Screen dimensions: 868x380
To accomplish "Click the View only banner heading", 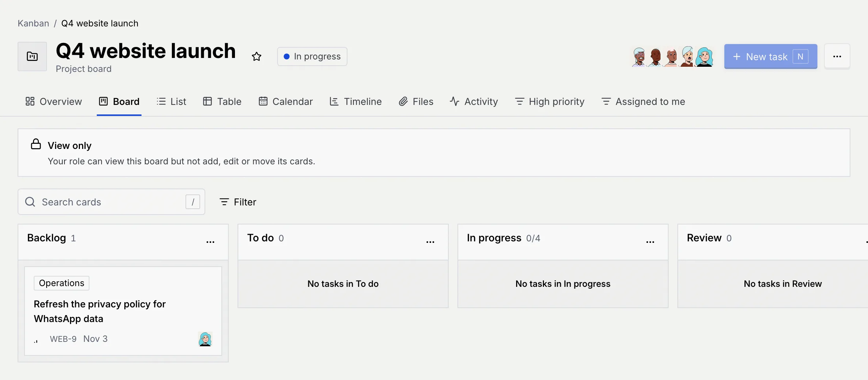I will [70, 146].
